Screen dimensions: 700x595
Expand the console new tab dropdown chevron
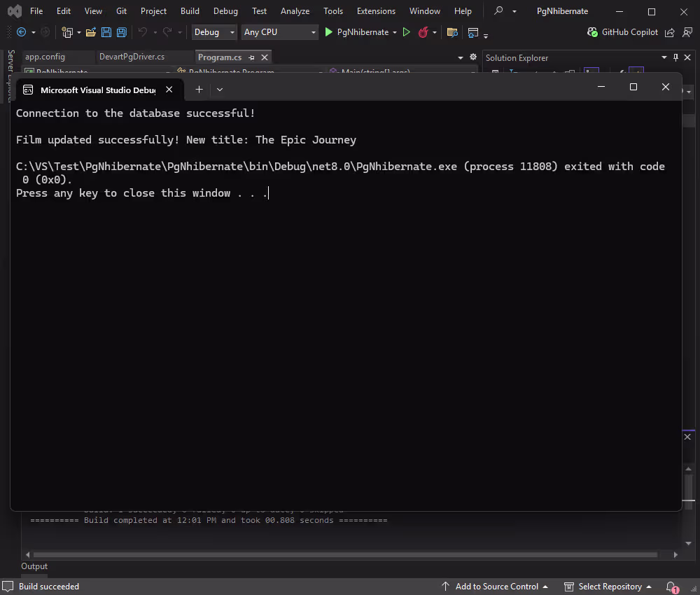coord(220,90)
